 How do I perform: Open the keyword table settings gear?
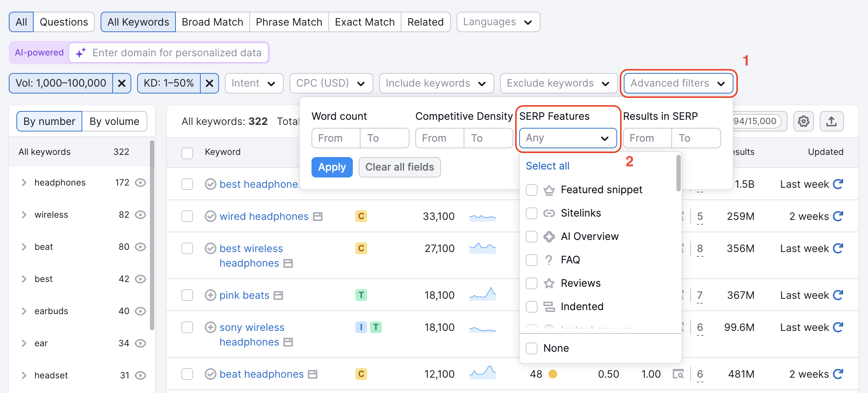point(803,121)
